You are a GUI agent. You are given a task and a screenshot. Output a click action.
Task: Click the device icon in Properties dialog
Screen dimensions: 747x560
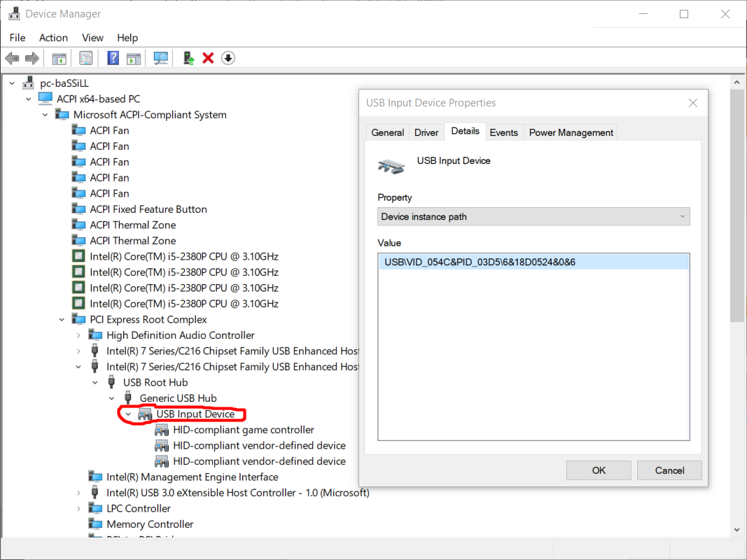click(x=391, y=166)
